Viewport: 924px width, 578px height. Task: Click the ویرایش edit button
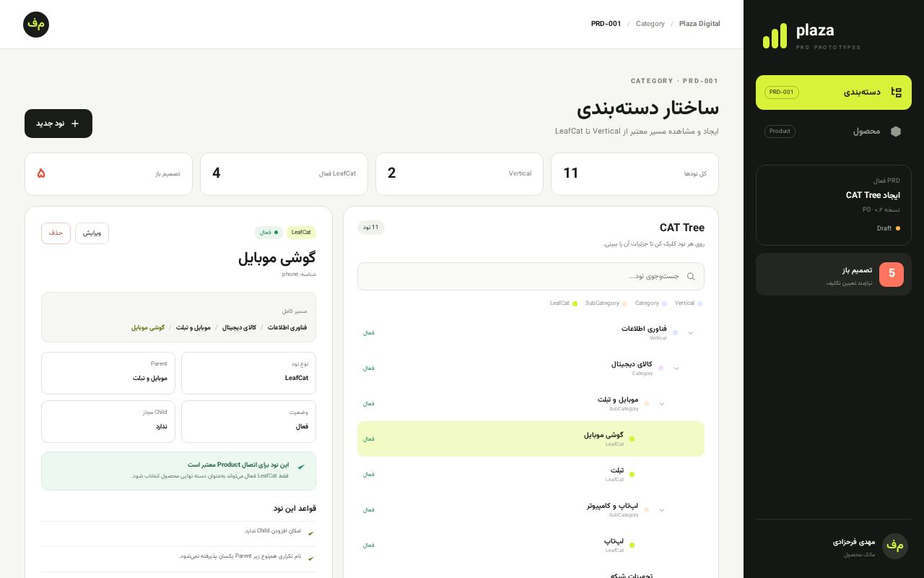coord(92,233)
